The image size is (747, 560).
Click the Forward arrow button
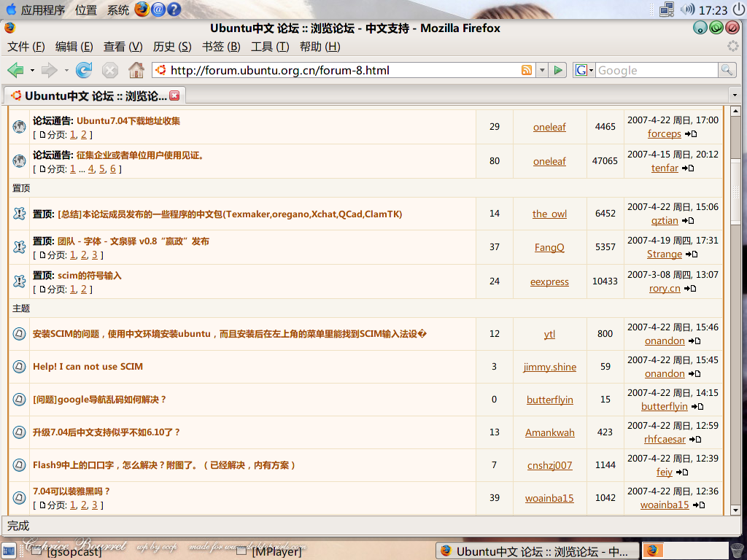[x=49, y=71]
